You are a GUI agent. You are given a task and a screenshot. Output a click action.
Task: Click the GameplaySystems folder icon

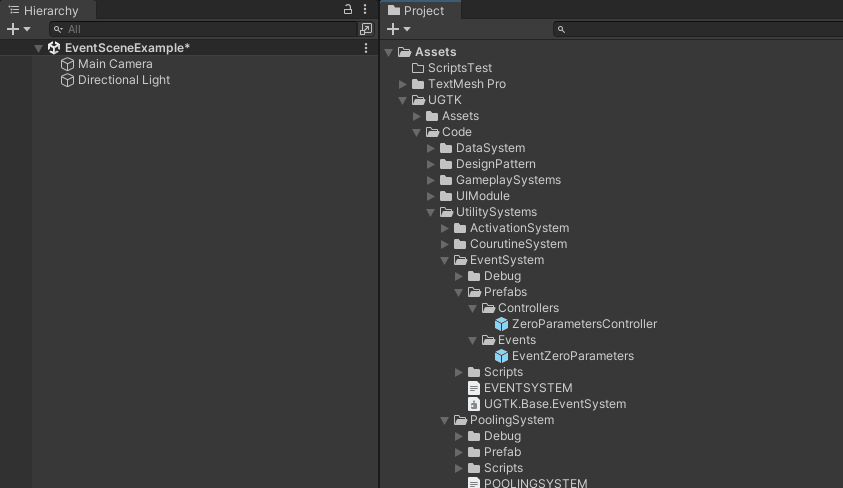tap(446, 180)
